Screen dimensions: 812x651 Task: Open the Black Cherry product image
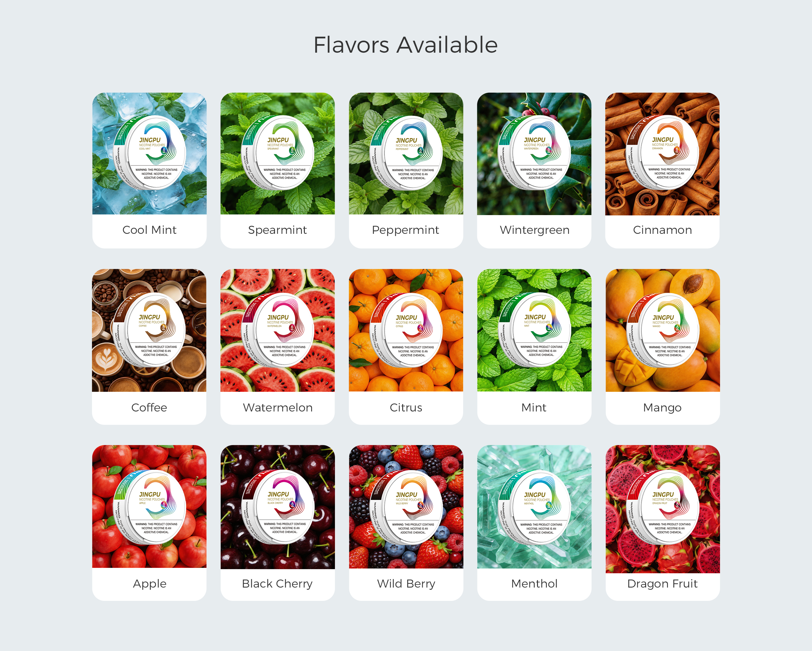(x=278, y=507)
